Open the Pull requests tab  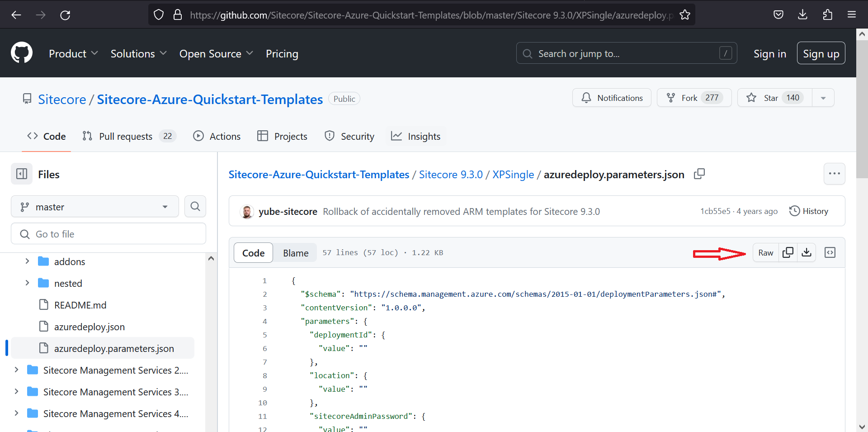tap(129, 136)
